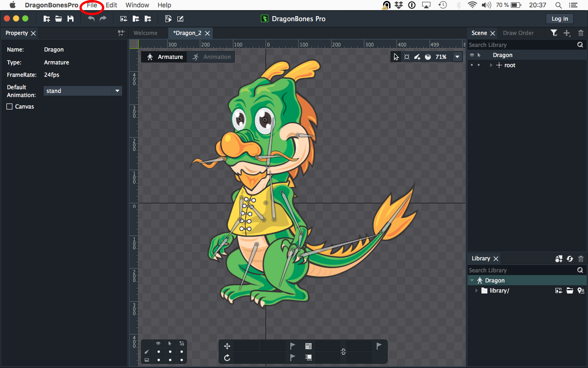Click the location pin icon on library/ row
Screen dimensions: 588x368
click(581, 291)
